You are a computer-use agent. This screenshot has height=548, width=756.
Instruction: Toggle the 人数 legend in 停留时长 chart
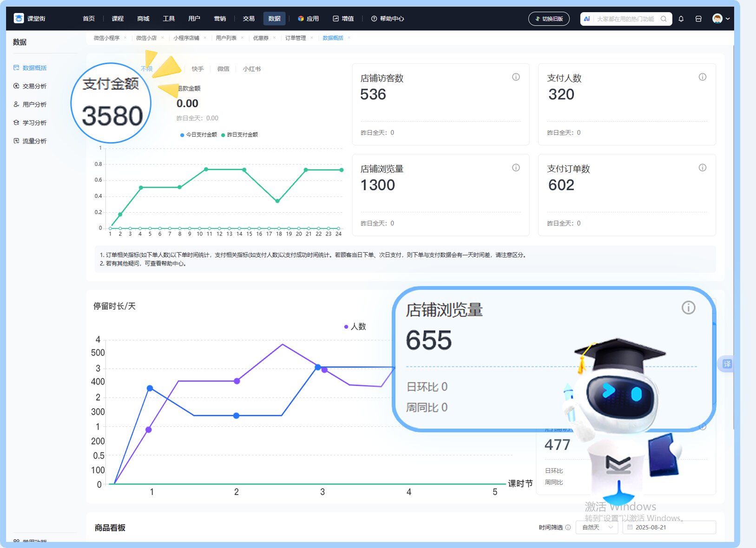pos(355,326)
